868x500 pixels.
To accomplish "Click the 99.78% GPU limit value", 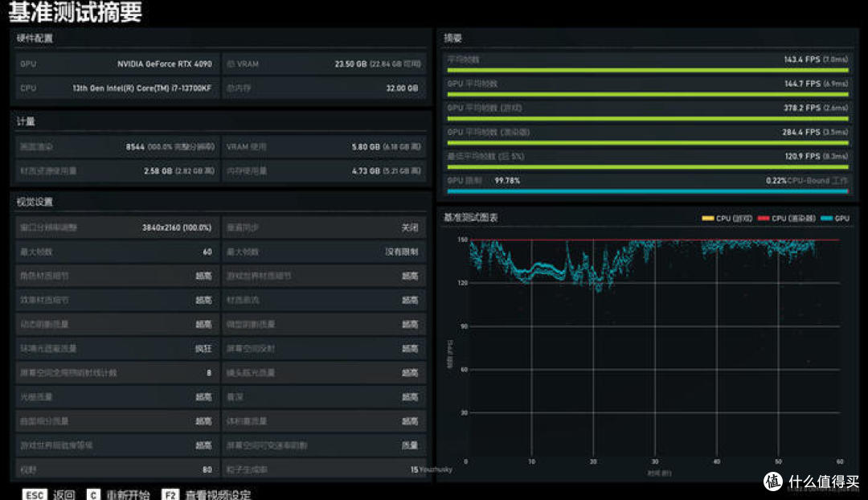I will click(x=507, y=181).
